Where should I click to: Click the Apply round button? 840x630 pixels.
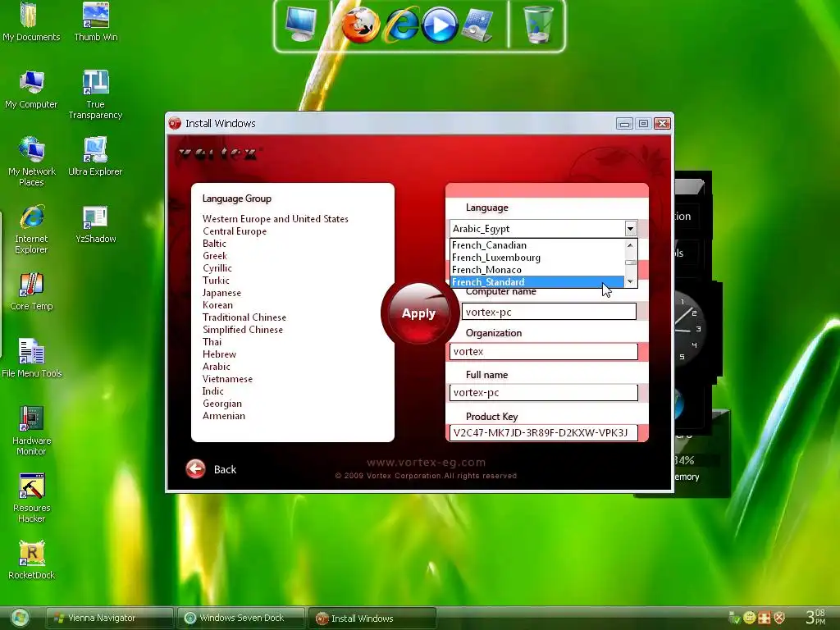(419, 313)
